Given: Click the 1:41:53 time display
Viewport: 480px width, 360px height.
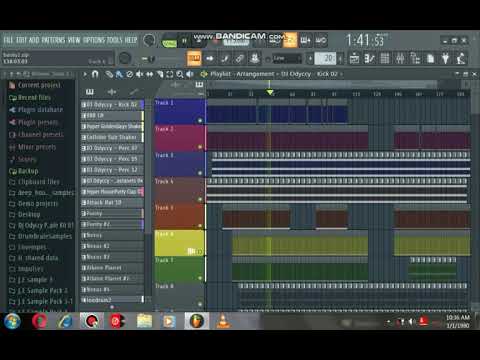Looking at the screenshot, I should (366, 41).
